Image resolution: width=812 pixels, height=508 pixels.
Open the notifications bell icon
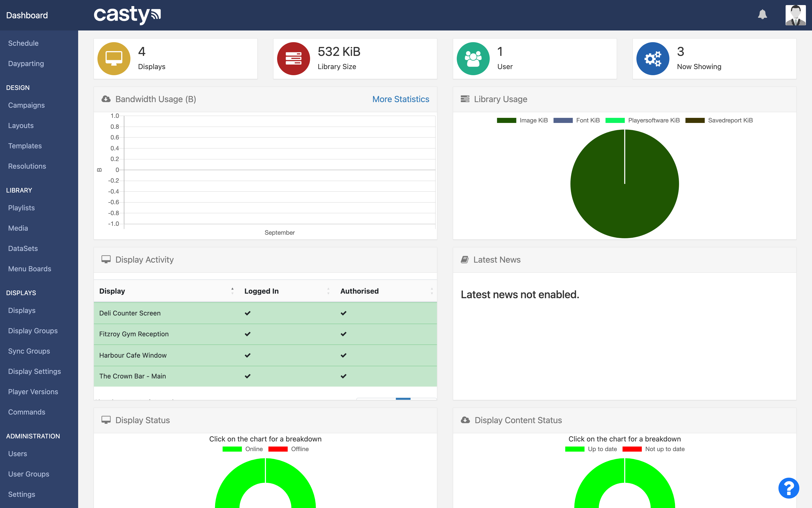click(x=762, y=14)
